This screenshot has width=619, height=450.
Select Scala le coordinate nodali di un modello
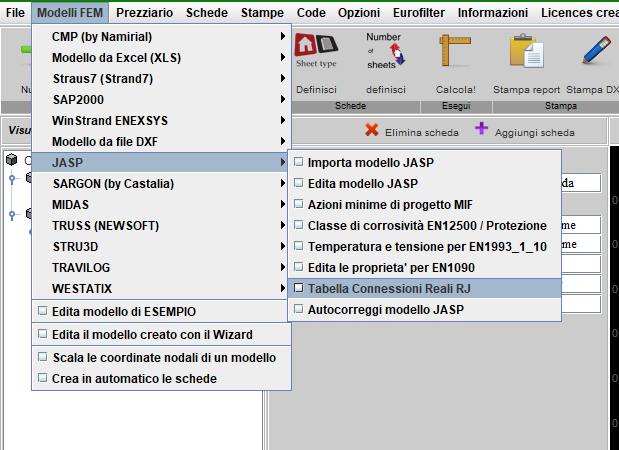point(161,357)
